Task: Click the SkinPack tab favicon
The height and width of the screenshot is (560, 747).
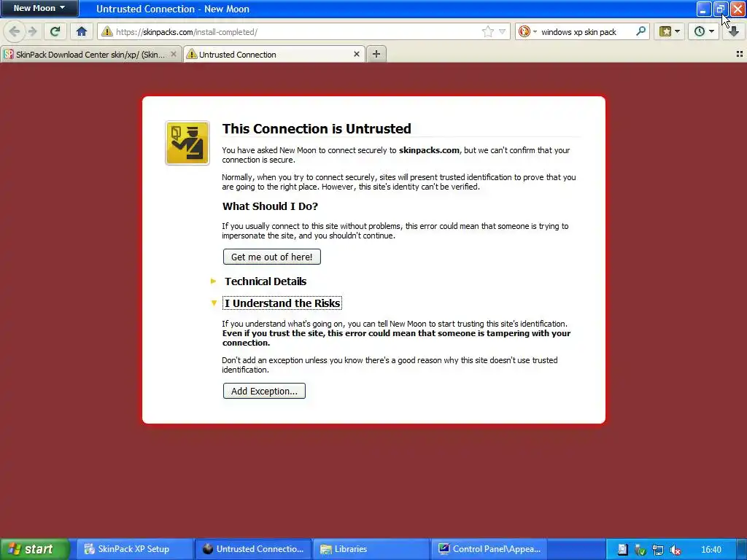Action: (9, 54)
